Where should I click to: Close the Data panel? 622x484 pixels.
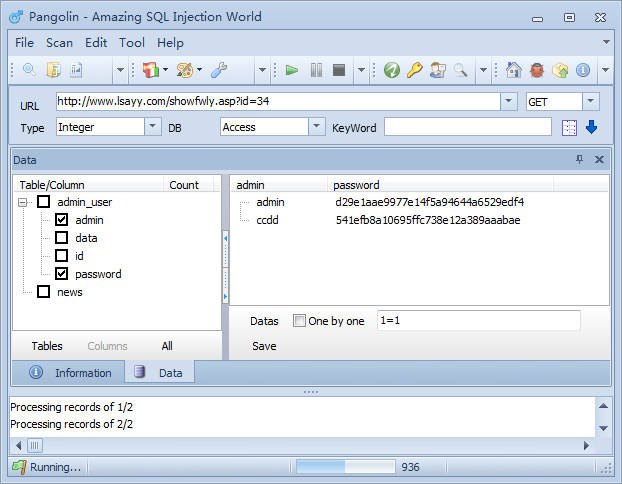[x=599, y=159]
